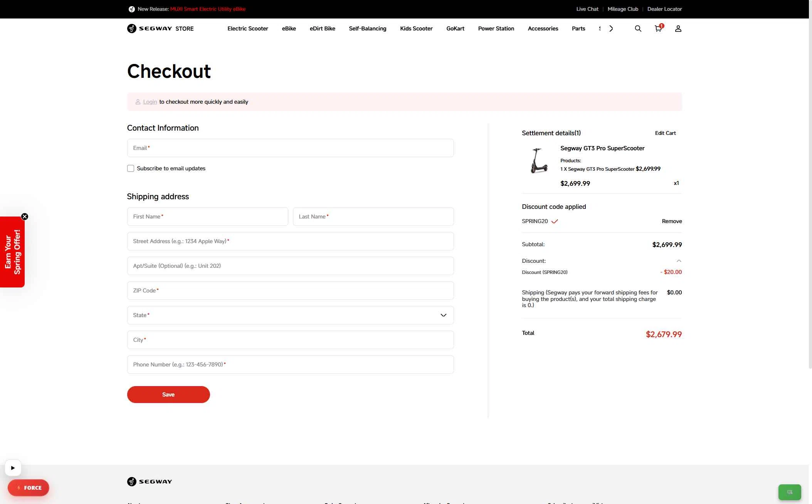812x504 pixels.
Task: Open the green chat widget icon
Action: [789, 492]
